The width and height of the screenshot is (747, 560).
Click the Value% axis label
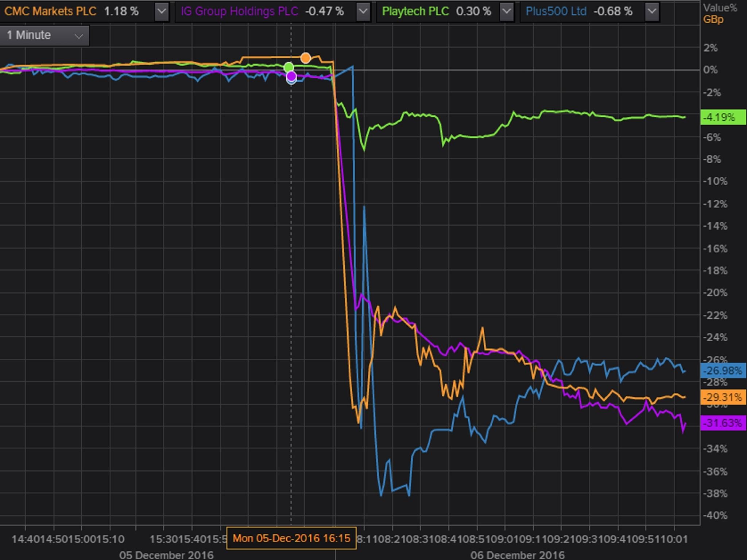(720, 8)
